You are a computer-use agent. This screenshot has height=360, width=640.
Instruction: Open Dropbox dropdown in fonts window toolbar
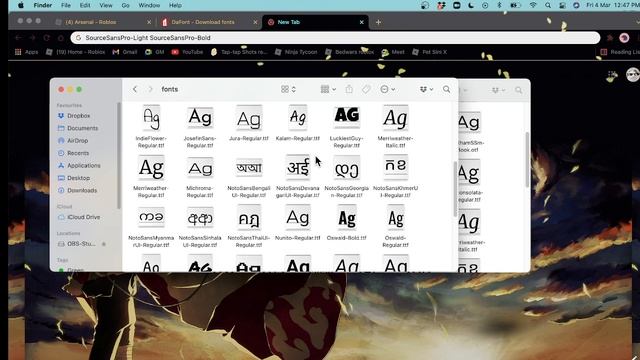[426, 89]
